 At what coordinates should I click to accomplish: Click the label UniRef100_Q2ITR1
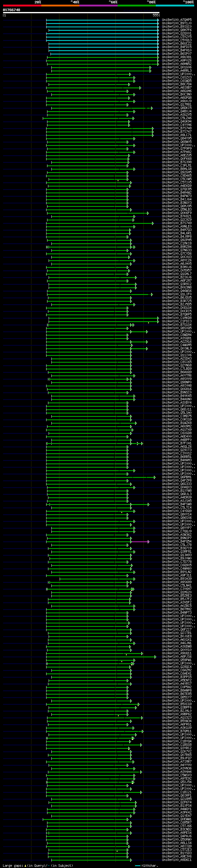click(x=177, y=633)
